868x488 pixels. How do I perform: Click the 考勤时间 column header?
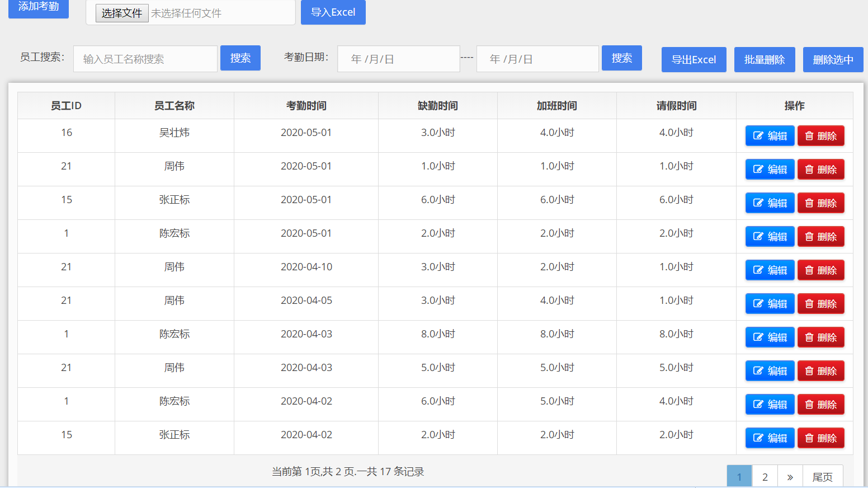tap(306, 106)
